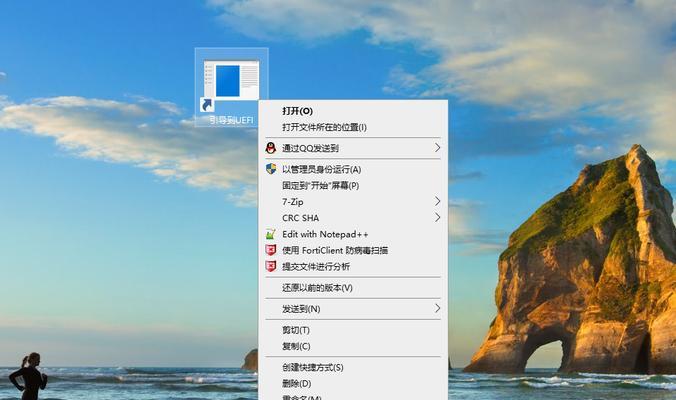Choose 打开文件所在的位置(I)
676x400 pixels.
tap(324, 127)
